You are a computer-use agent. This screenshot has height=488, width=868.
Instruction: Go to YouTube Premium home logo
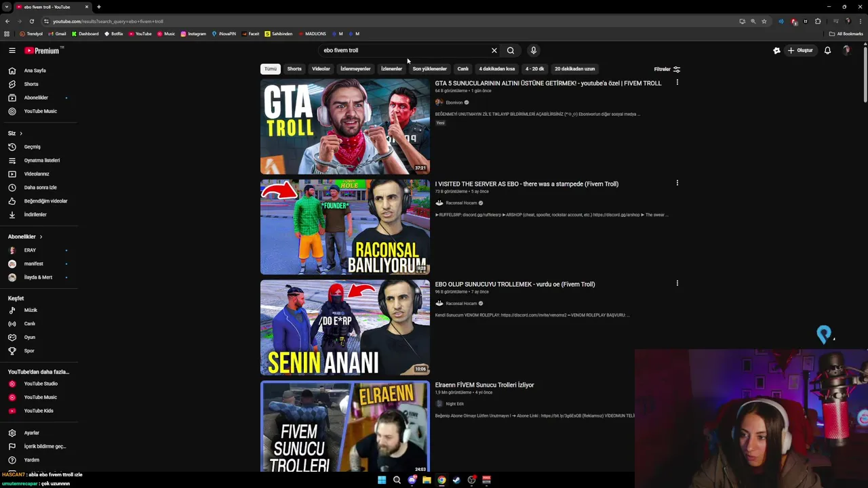tap(43, 50)
